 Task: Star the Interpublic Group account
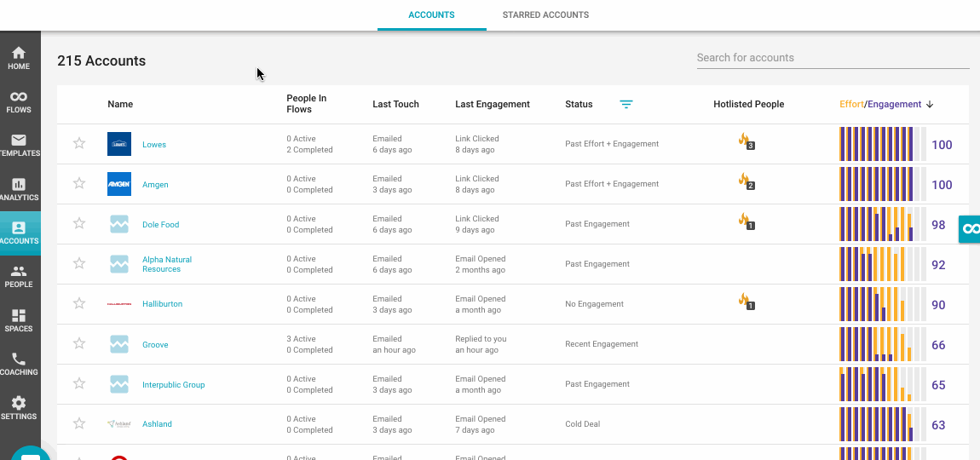pos(78,383)
